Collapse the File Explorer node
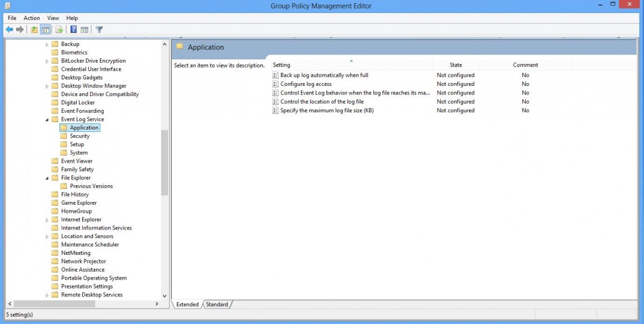This screenshot has height=324, width=644. click(x=47, y=178)
